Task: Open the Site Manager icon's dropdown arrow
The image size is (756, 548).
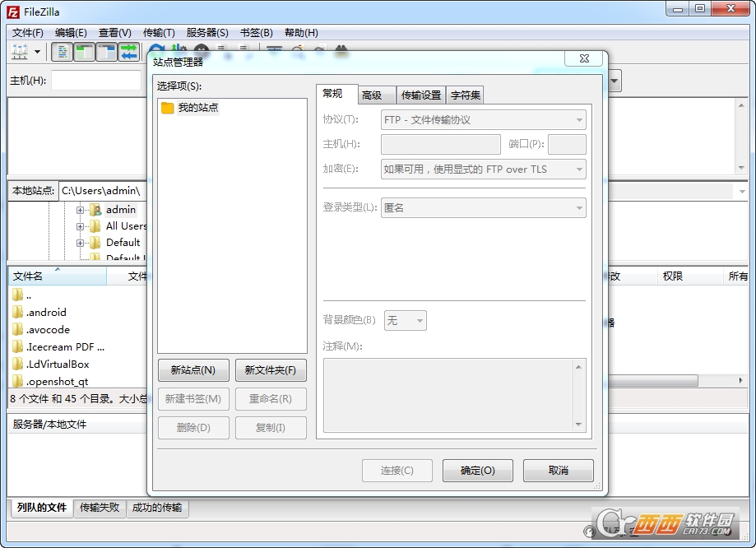Action: (37, 52)
